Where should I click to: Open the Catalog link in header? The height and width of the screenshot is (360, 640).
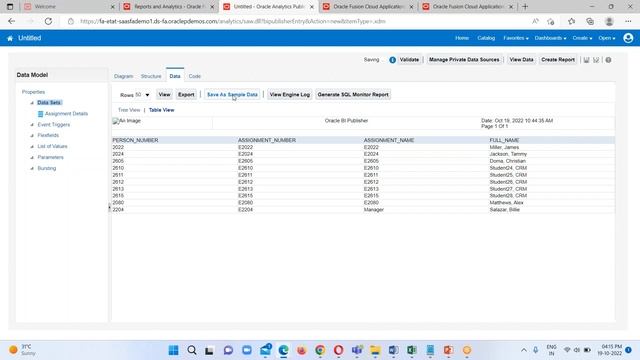pyautogui.click(x=486, y=38)
